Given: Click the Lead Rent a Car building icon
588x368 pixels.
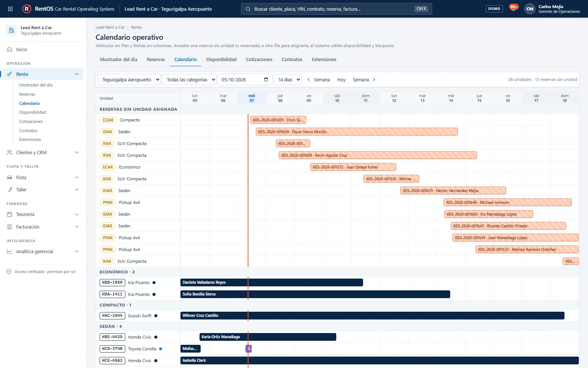Looking at the screenshot, I should click(11, 30).
